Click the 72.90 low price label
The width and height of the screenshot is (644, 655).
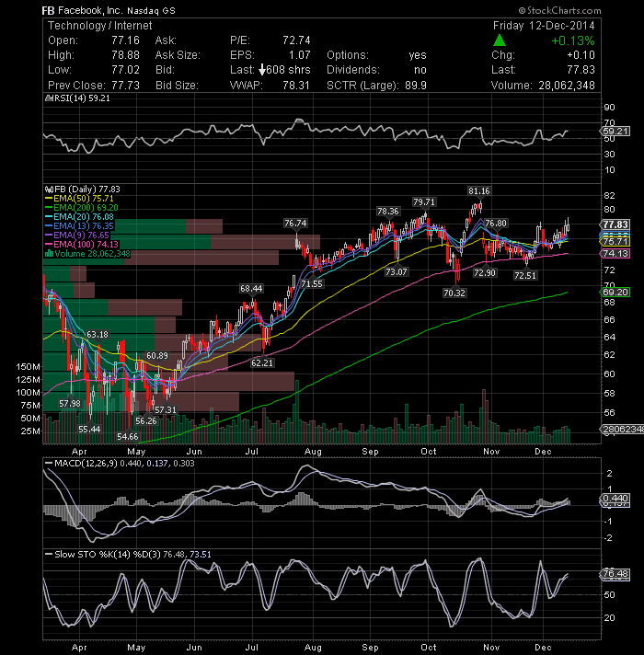(x=485, y=273)
